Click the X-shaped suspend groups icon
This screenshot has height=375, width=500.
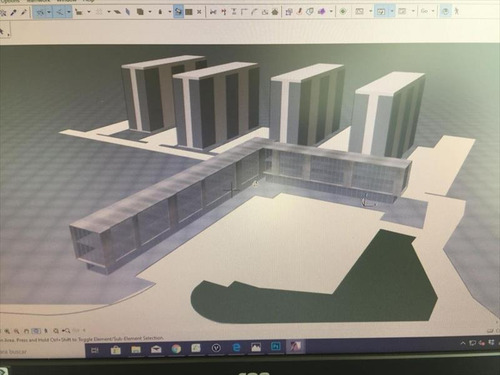tap(199, 12)
